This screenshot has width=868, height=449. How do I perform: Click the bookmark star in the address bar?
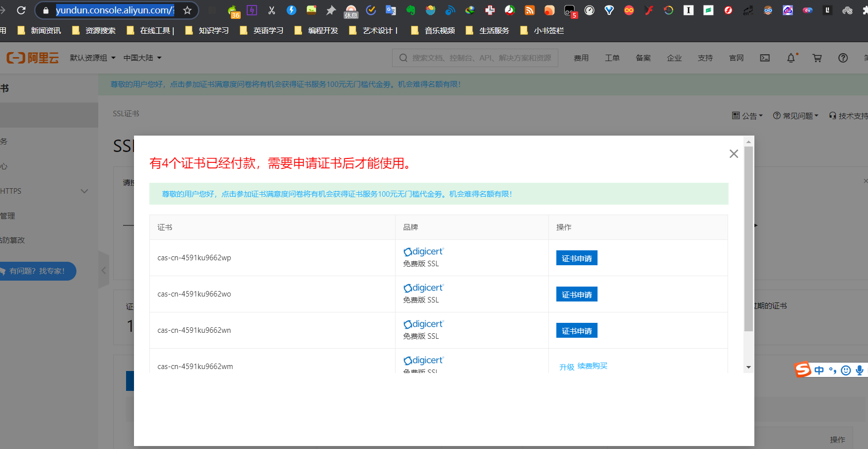click(x=186, y=9)
